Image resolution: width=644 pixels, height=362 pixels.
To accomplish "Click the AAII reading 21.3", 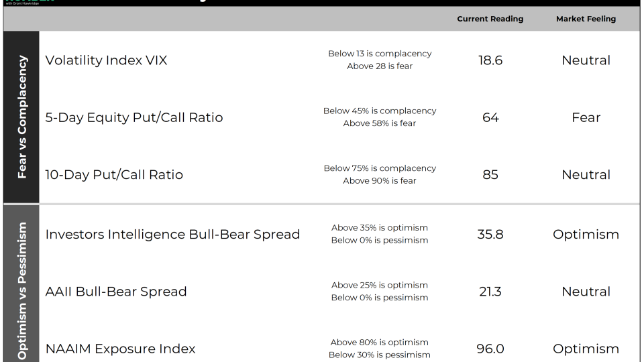I will coord(490,292).
